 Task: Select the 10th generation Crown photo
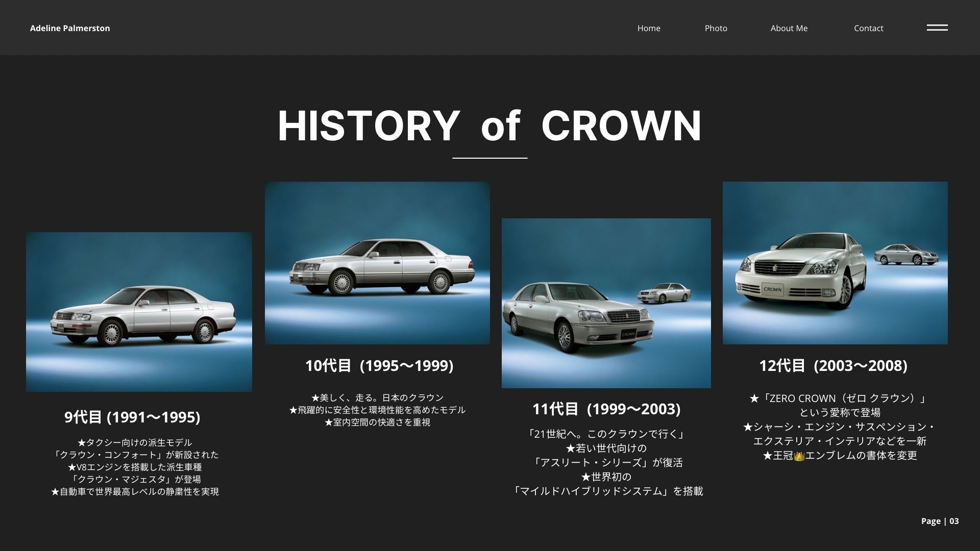[x=377, y=263]
